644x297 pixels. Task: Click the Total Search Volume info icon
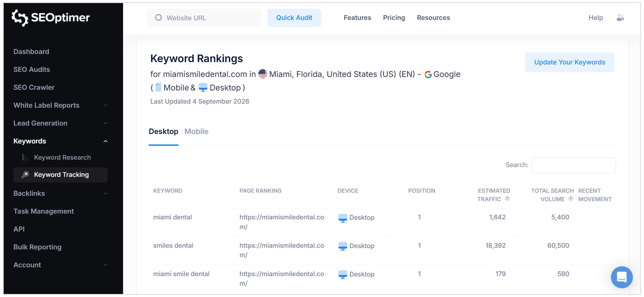pos(570,198)
